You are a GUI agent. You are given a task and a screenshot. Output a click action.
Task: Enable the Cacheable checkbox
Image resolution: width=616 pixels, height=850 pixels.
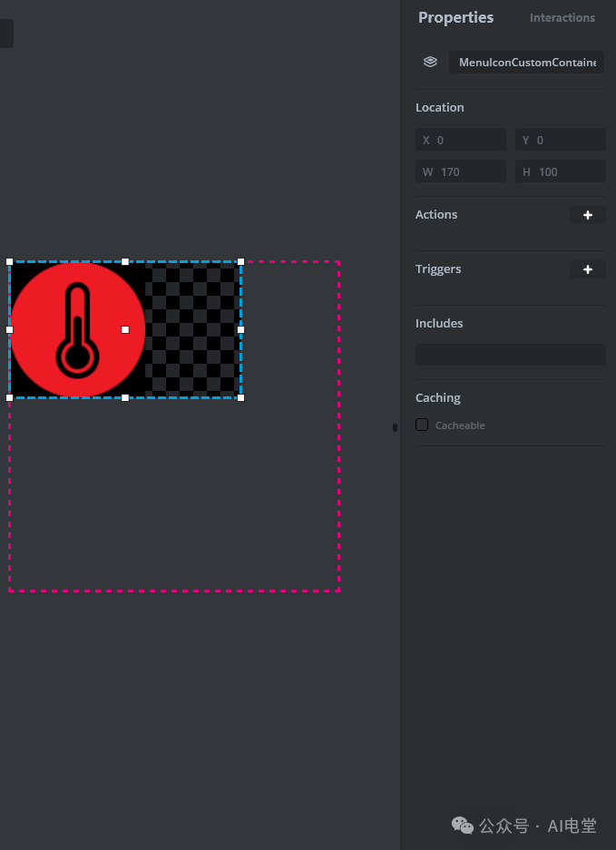tap(422, 425)
